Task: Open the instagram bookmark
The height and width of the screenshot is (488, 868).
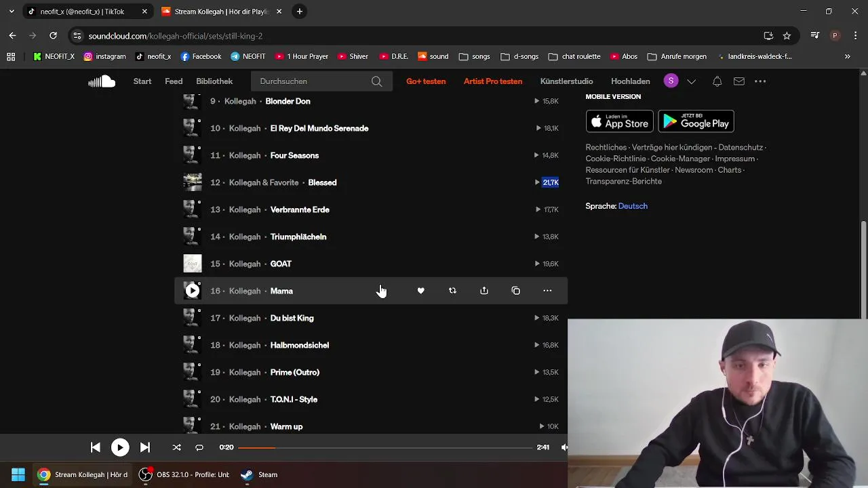Action: [104, 56]
